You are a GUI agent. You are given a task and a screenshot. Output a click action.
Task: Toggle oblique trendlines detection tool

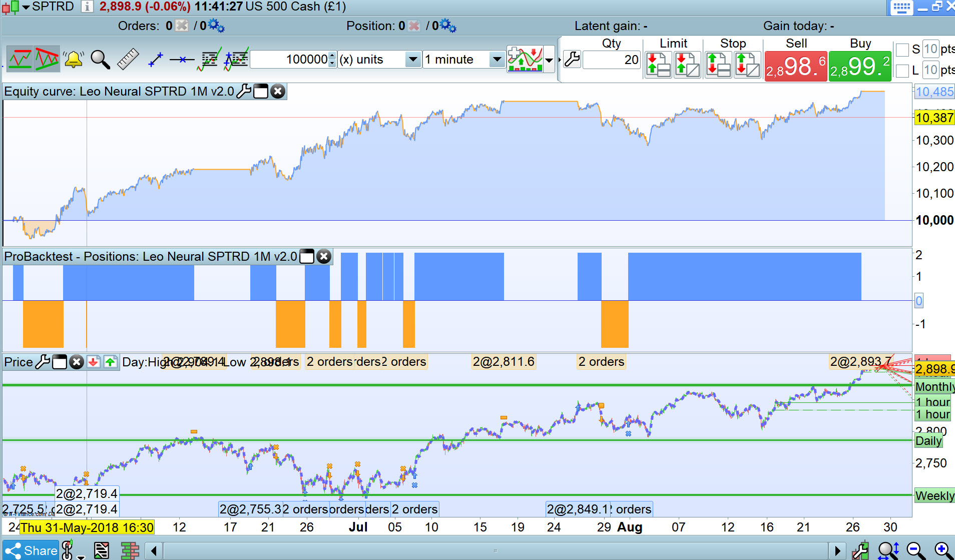pos(47,60)
